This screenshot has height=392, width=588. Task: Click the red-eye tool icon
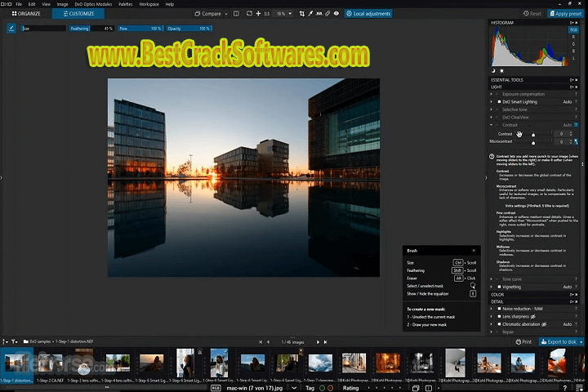pyautogui.click(x=336, y=14)
